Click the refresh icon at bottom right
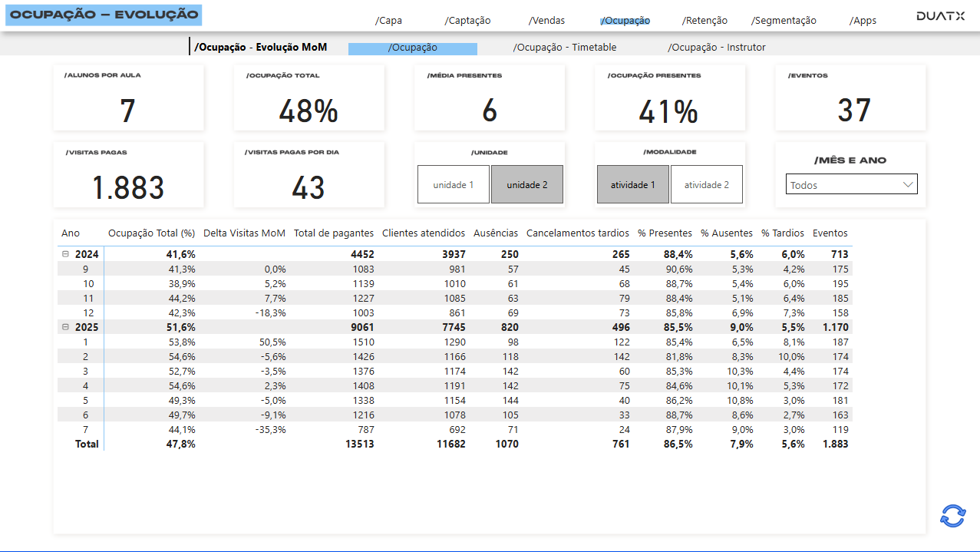This screenshot has width=980, height=552. point(951,517)
